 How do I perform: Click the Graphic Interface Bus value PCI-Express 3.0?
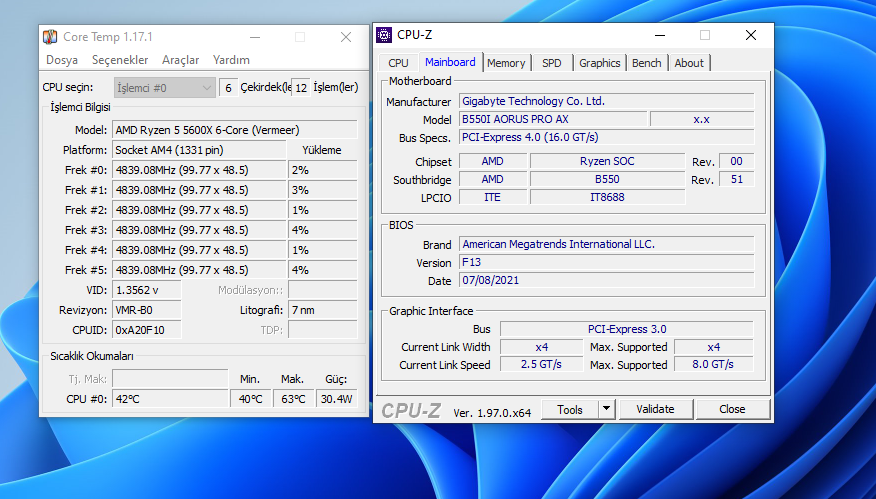pyautogui.click(x=627, y=329)
